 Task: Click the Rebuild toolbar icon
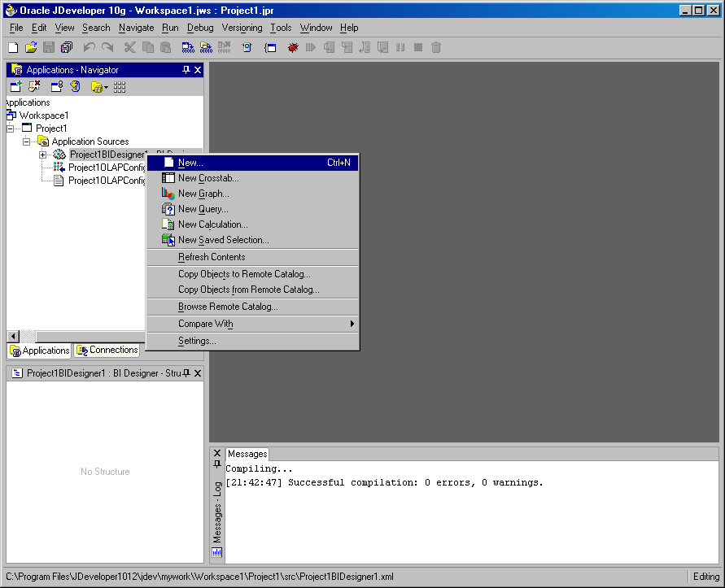click(206, 47)
